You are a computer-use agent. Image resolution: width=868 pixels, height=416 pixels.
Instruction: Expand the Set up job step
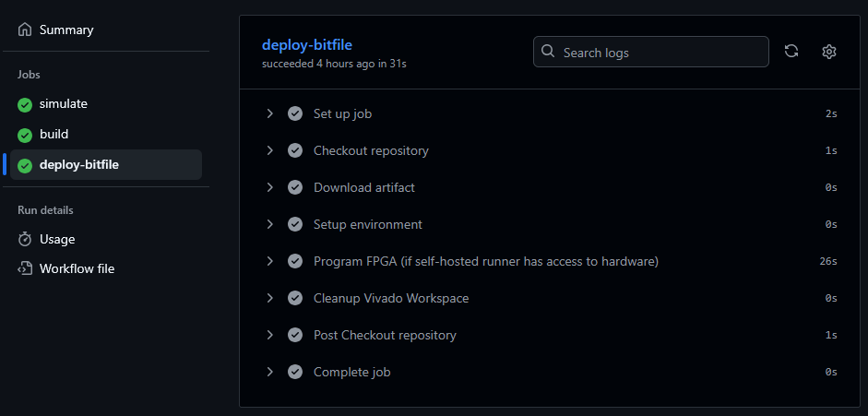tap(270, 113)
